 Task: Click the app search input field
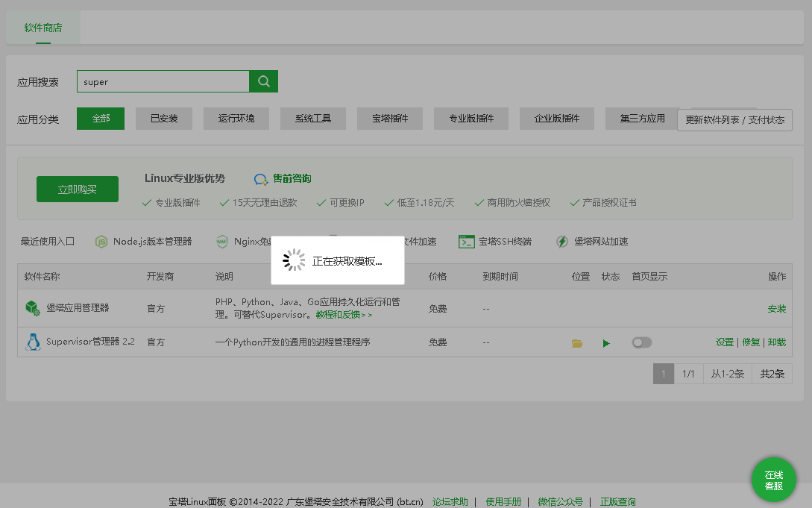coord(163,81)
